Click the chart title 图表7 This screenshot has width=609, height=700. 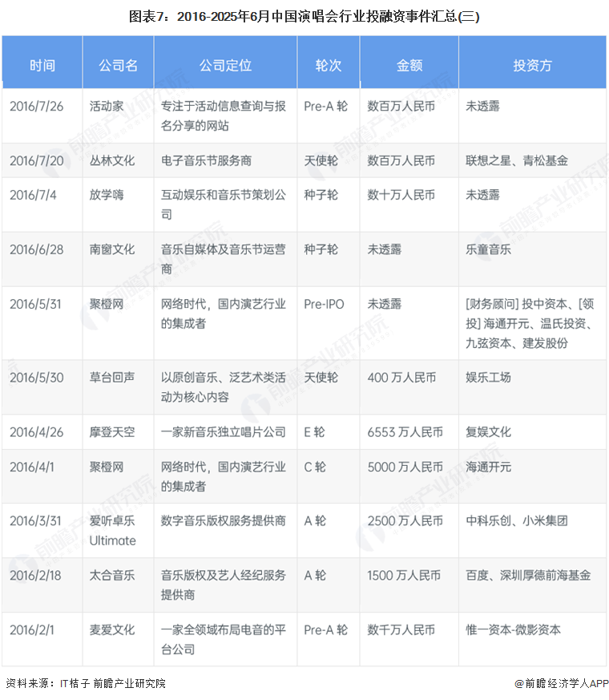click(304, 17)
